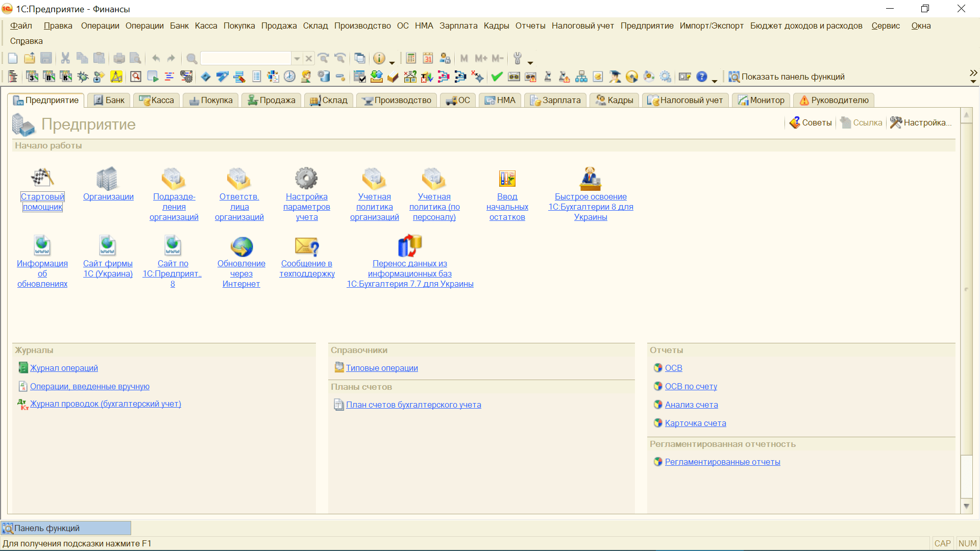Click the vertical scrollbar up arrow
Viewport: 980px width, 551px height.
coord(966,115)
